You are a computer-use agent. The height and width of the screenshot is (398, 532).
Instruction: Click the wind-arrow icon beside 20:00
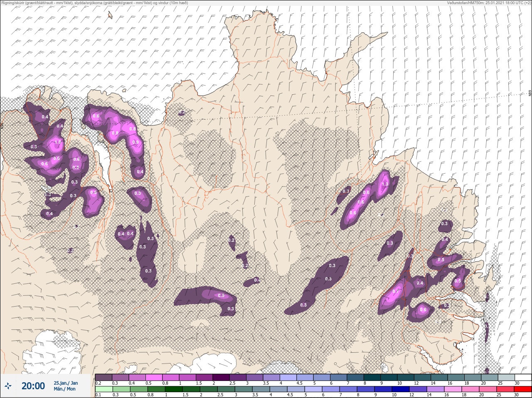click(x=8, y=386)
